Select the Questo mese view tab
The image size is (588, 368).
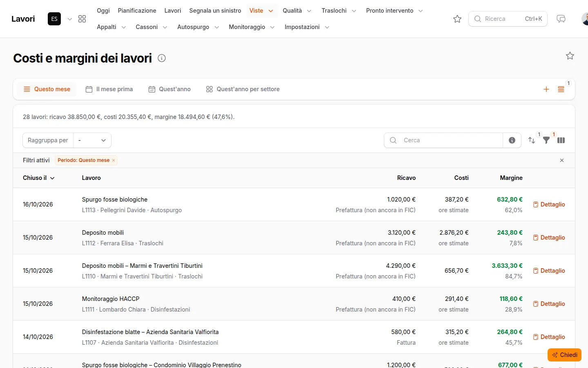tap(47, 89)
